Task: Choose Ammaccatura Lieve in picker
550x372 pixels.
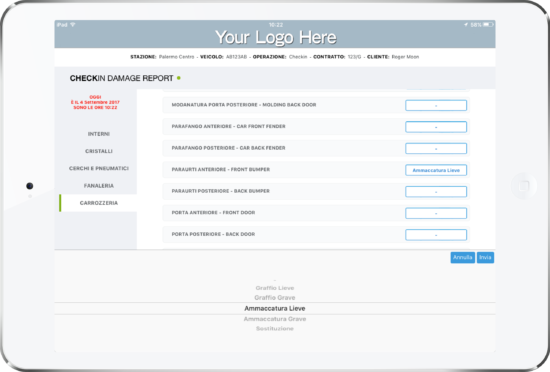Action: [x=275, y=309]
